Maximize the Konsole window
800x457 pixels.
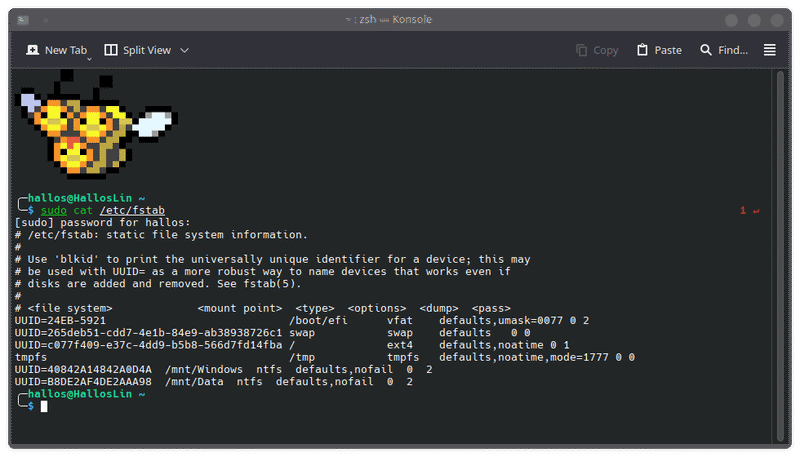(754, 19)
